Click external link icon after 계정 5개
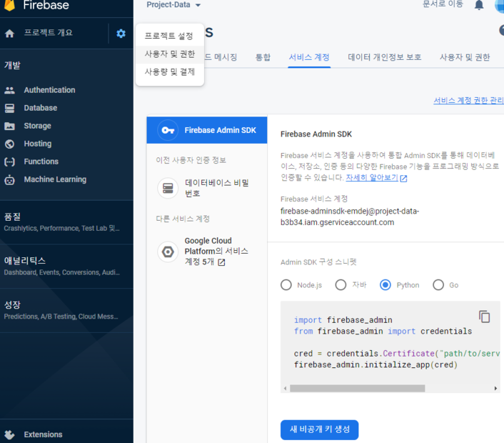Screen dimensions: 504x443 pos(221,262)
